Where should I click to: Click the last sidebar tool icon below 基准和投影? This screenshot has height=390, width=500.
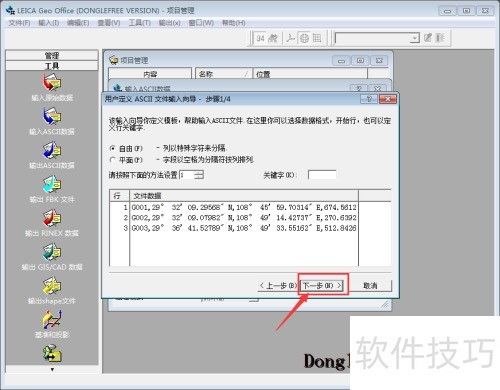click(52, 353)
